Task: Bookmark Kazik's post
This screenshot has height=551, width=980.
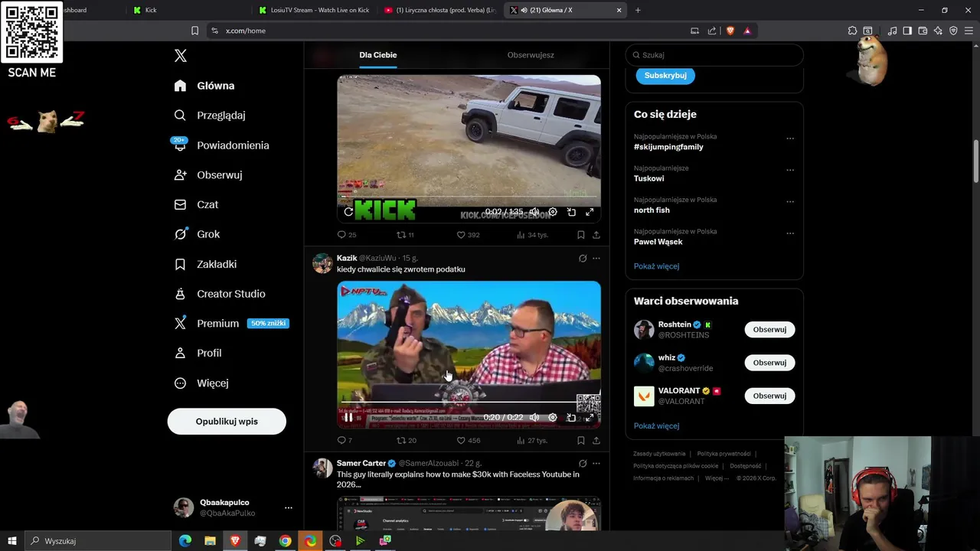Action: (x=581, y=441)
